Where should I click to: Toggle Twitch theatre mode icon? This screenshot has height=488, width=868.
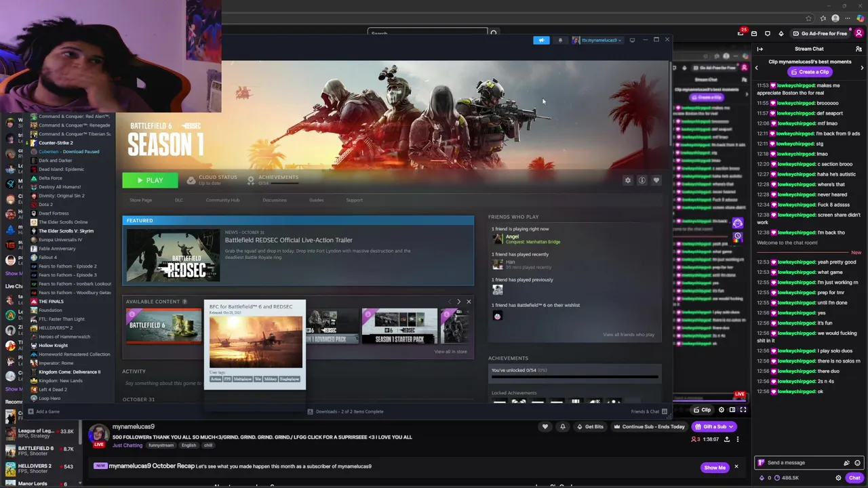click(732, 409)
